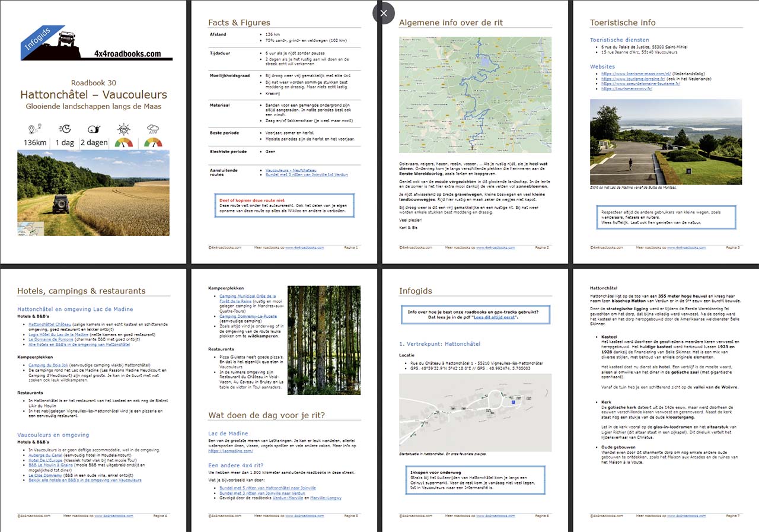759x532 pixels.
Task: Click the '1. Vertrekpunt: Hattonchâtel' subheading
Action: tap(439, 344)
